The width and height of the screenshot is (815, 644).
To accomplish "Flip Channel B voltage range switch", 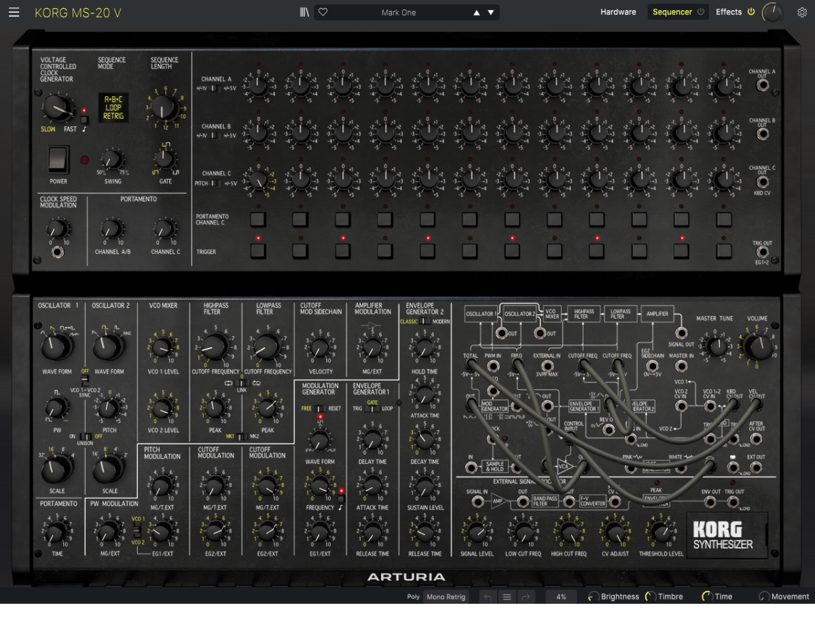I will (214, 135).
